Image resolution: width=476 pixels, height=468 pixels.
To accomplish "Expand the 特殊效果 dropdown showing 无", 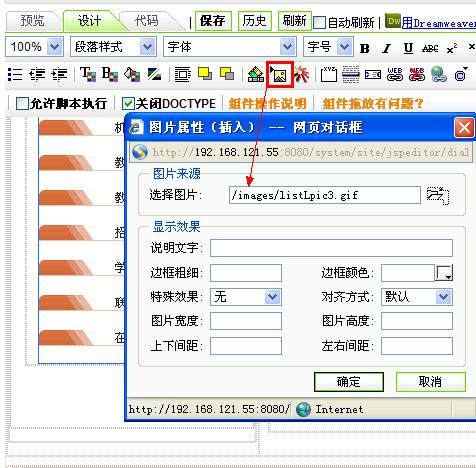I will coord(246,297).
